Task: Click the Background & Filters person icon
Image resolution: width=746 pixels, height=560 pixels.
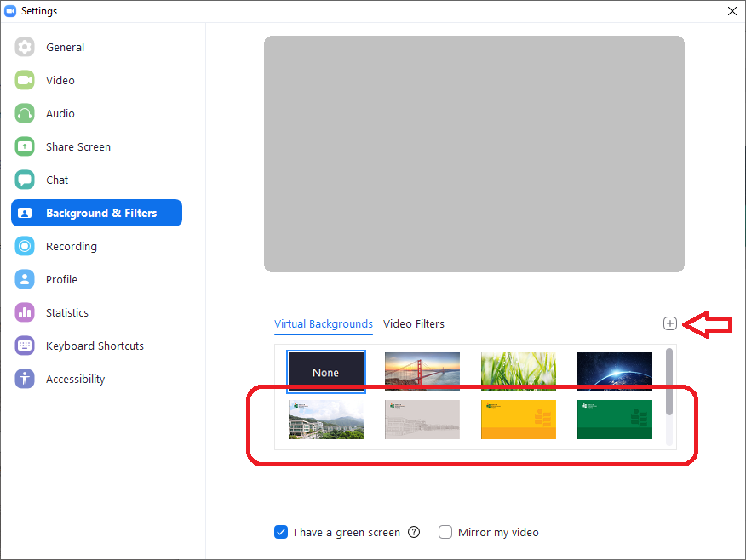Action: [x=25, y=213]
